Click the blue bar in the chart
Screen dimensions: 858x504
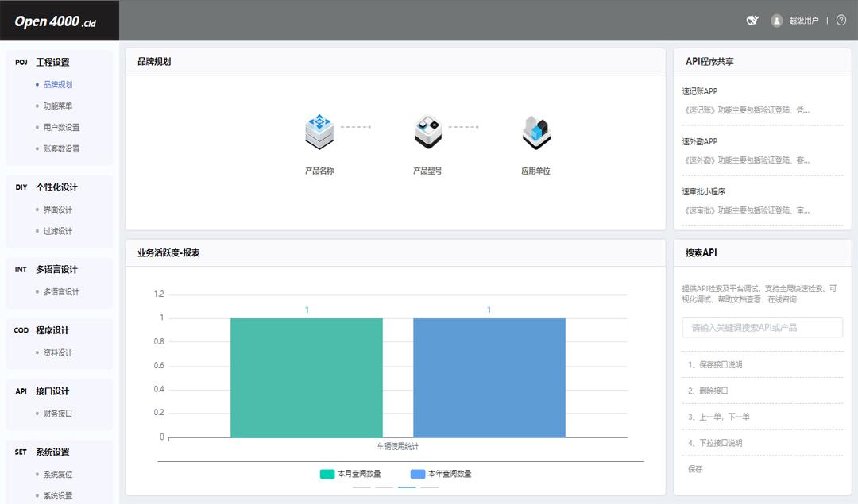pyautogui.click(x=489, y=378)
